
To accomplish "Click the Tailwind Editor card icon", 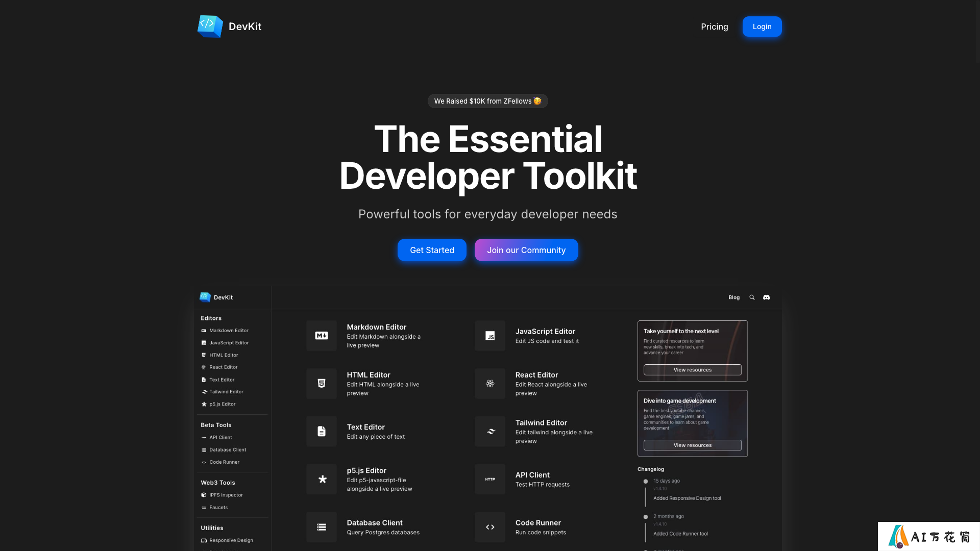I will pos(490,432).
